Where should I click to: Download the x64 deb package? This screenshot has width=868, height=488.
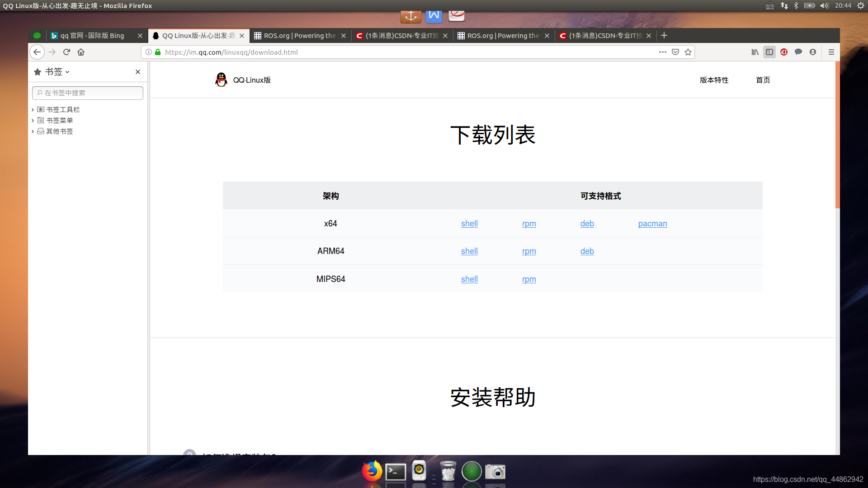[587, 224]
